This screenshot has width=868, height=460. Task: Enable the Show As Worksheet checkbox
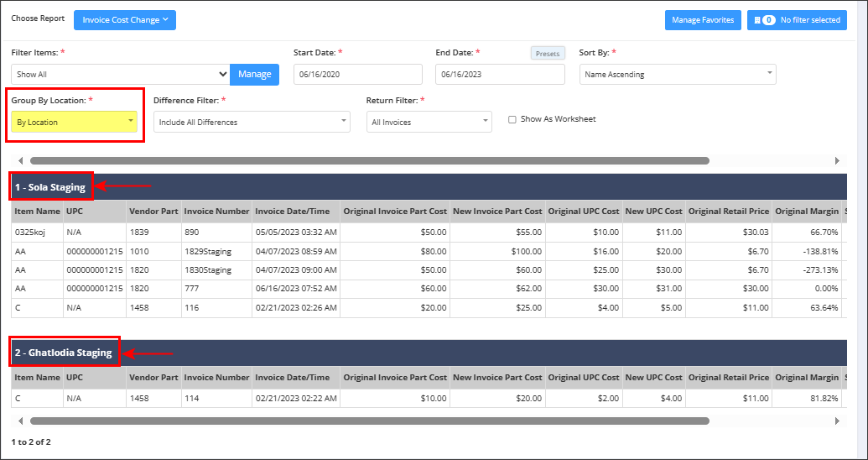point(512,119)
